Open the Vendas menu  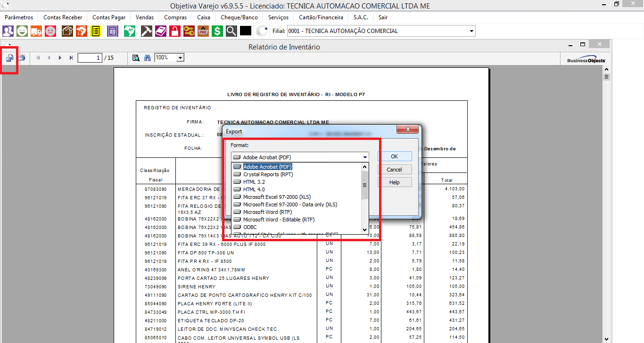[x=145, y=17]
